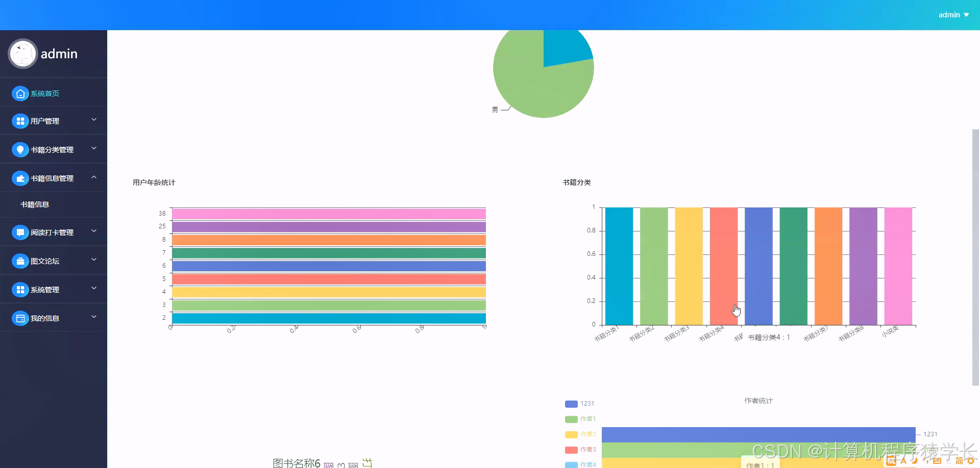980x468 pixels.
Task: Click the IME moon icon in the tray bar
Action: pos(914,461)
